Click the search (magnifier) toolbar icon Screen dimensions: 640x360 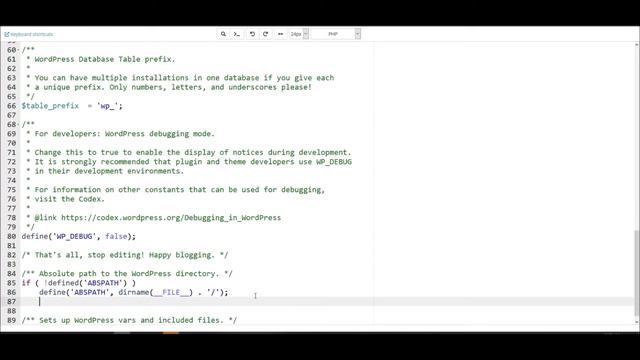point(223,34)
